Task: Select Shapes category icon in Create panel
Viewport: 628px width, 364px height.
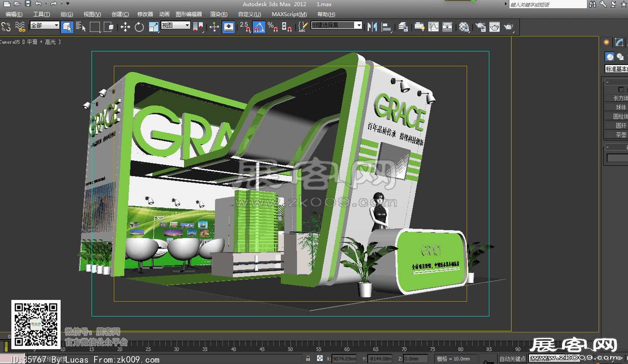Action: [x=620, y=57]
